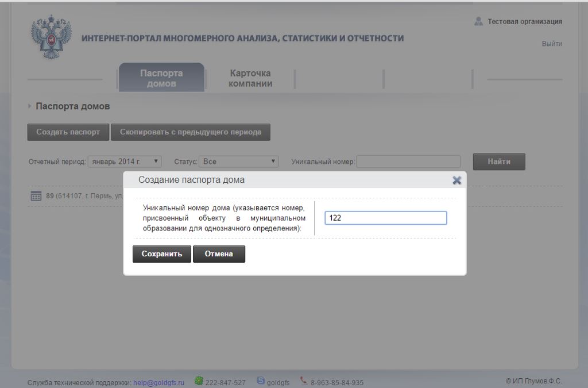Click the unique house number input showing 122

pos(386,217)
